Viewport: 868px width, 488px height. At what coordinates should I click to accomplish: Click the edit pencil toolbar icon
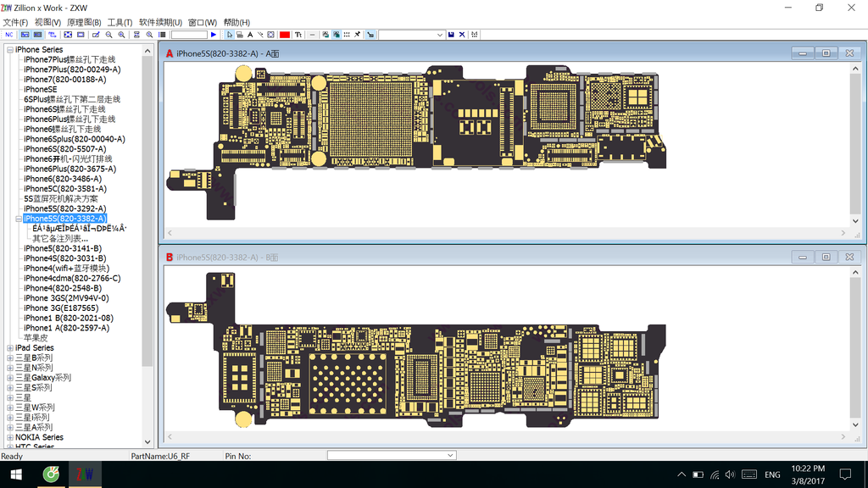(x=96, y=34)
